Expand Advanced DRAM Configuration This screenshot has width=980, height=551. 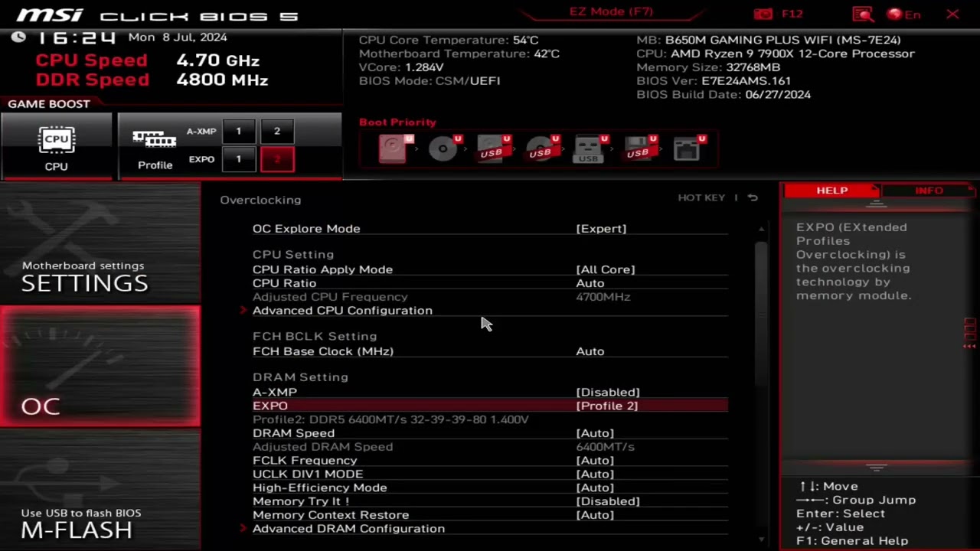pyautogui.click(x=348, y=528)
